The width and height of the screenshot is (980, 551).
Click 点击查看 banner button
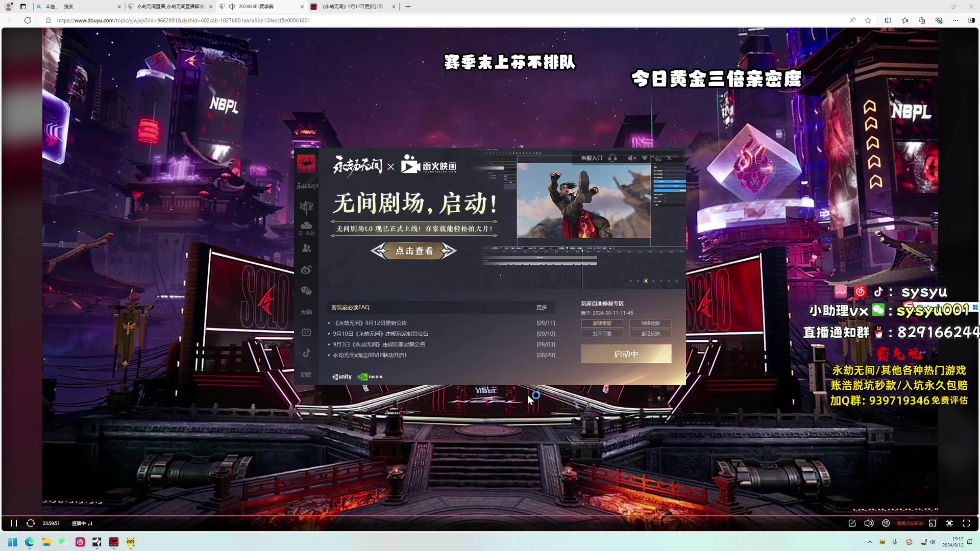[x=413, y=251]
